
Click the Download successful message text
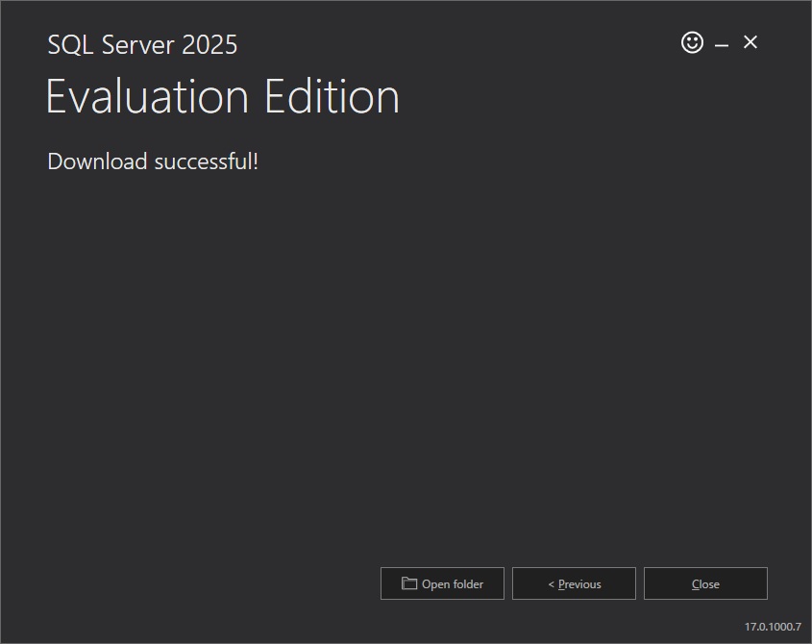(x=152, y=161)
